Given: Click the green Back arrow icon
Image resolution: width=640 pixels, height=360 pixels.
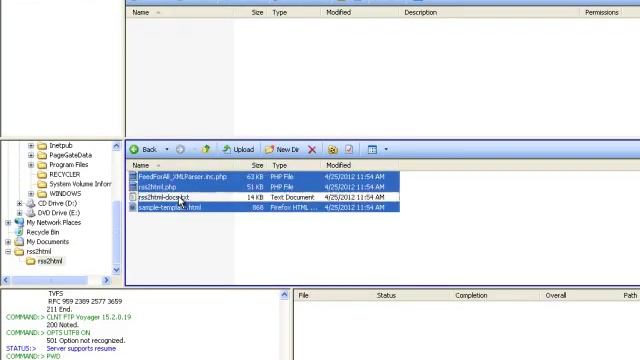Looking at the screenshot, I should [134, 149].
